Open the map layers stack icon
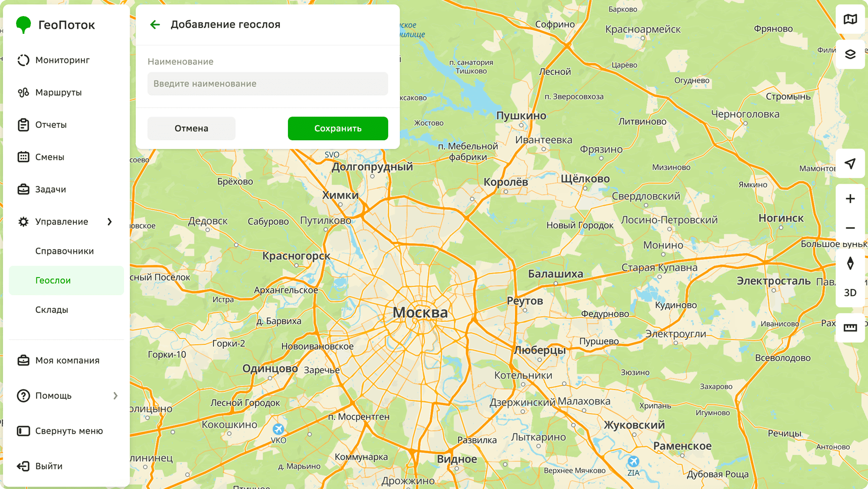Screen dimensions: 868x489 pos(850,54)
